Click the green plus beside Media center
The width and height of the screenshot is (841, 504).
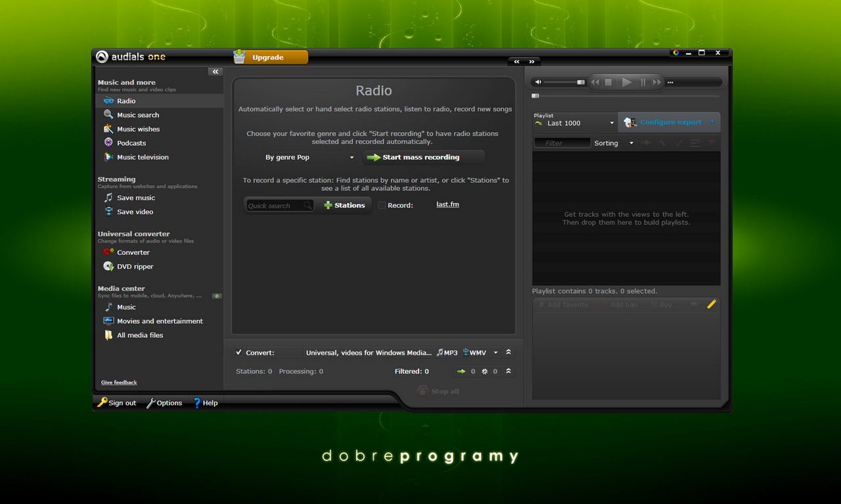[x=217, y=296]
